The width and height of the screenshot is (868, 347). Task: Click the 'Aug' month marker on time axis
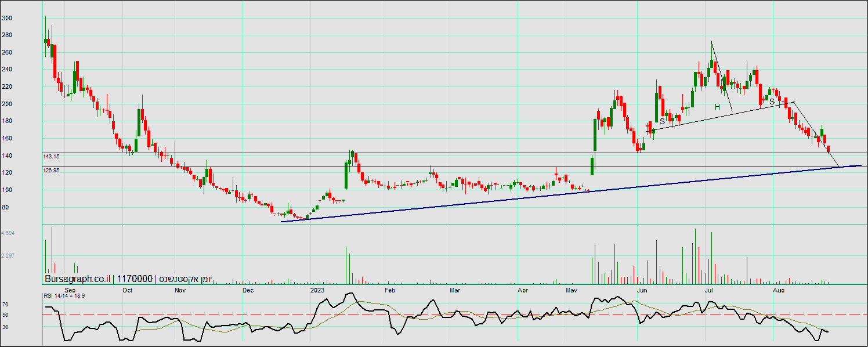pyautogui.click(x=777, y=290)
